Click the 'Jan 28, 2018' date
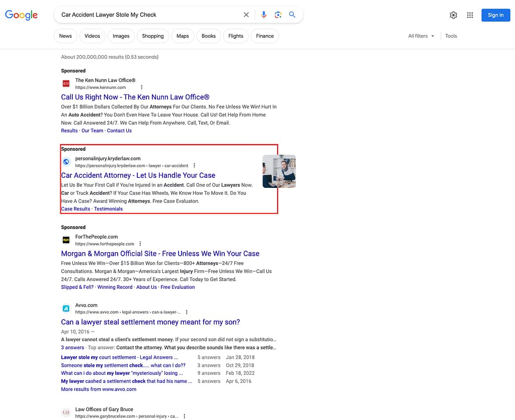This screenshot has height=420, width=515. pyautogui.click(x=240, y=357)
